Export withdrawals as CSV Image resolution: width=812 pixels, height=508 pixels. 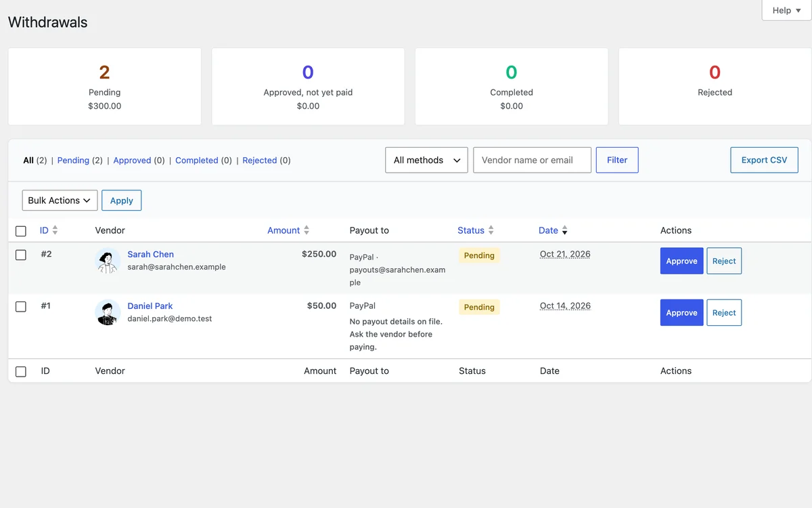click(x=764, y=160)
